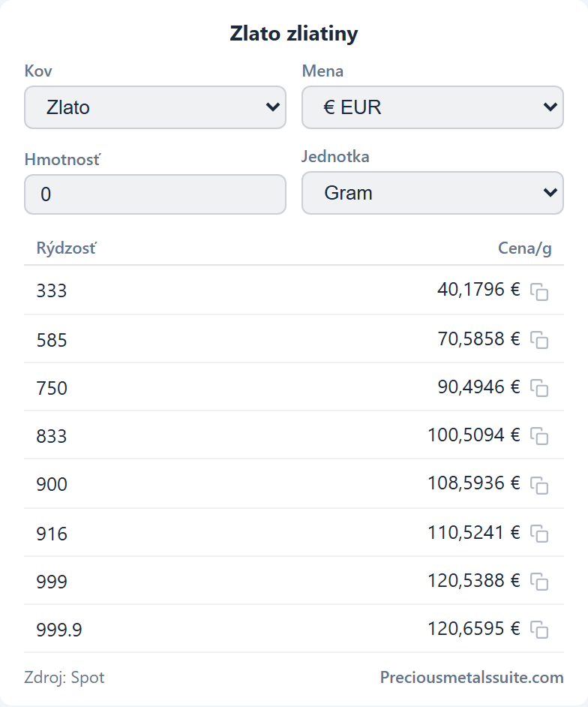Copy the 333 purity price
Screen dimensions: 588x707
click(539, 292)
